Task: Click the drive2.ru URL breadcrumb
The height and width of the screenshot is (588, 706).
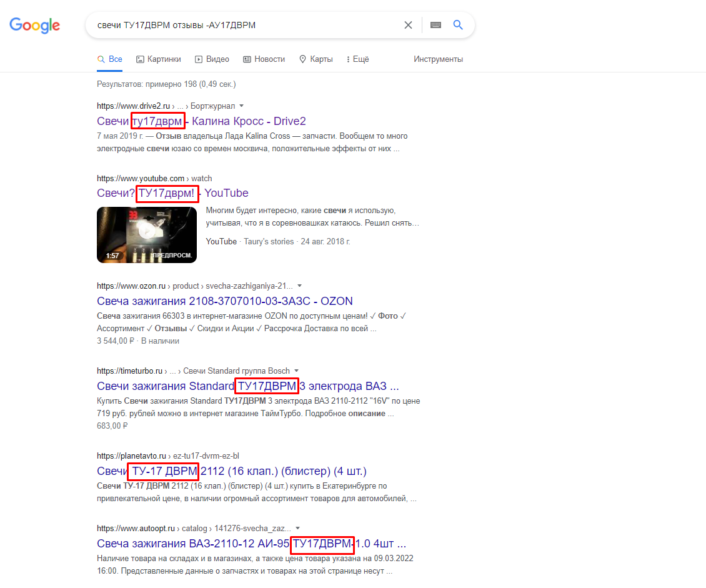Action: (x=166, y=106)
